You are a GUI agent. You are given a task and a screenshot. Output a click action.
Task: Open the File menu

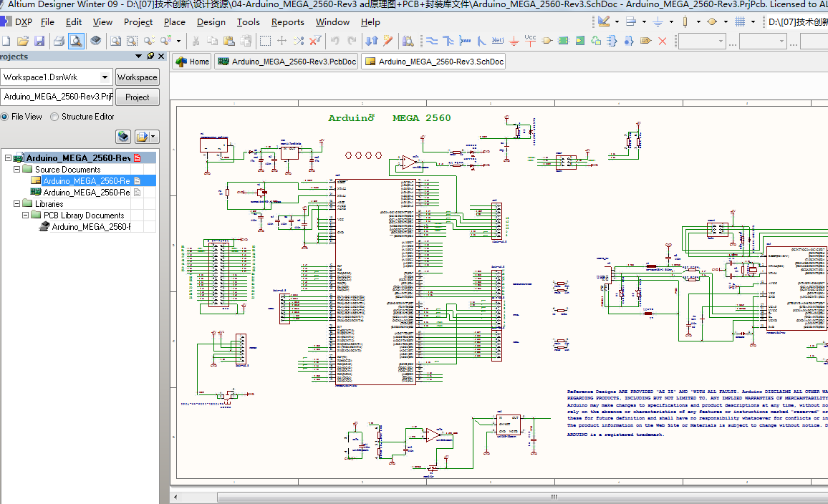tap(47, 22)
